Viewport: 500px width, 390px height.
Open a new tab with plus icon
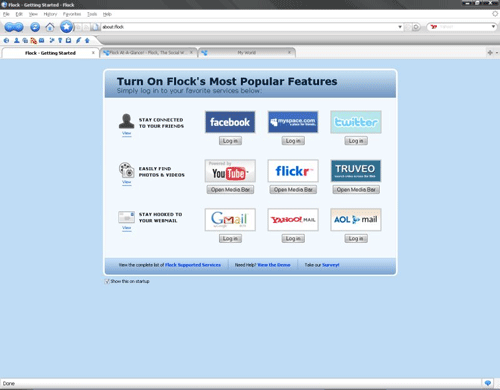pyautogui.click(x=490, y=53)
